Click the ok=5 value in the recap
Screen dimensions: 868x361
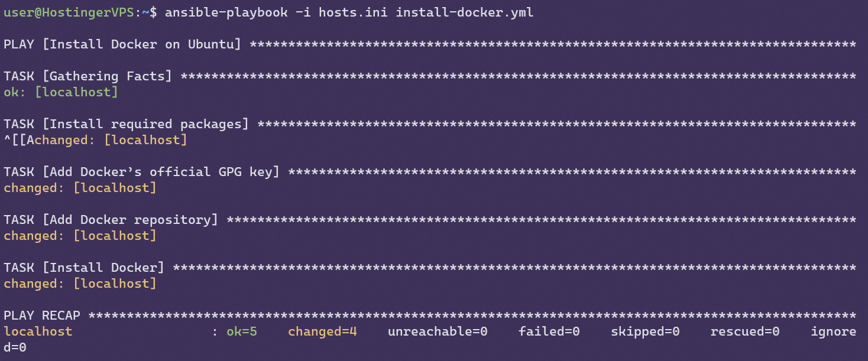[x=242, y=331]
